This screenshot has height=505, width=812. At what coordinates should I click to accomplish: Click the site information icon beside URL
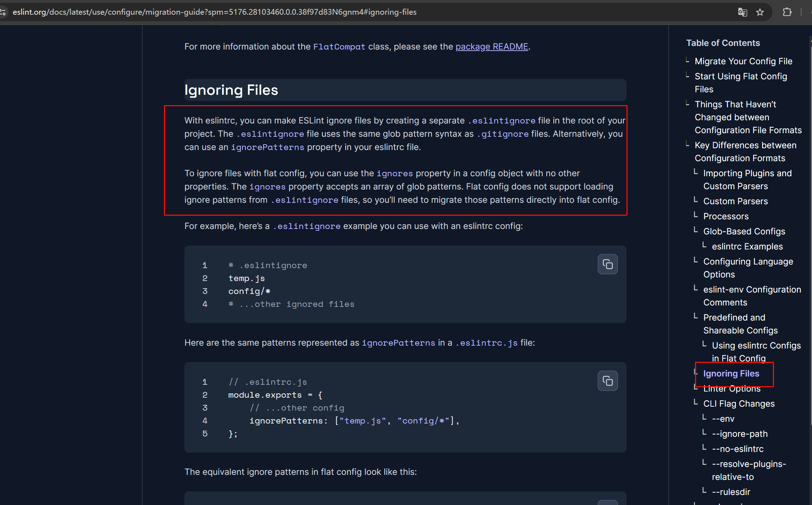3,12
